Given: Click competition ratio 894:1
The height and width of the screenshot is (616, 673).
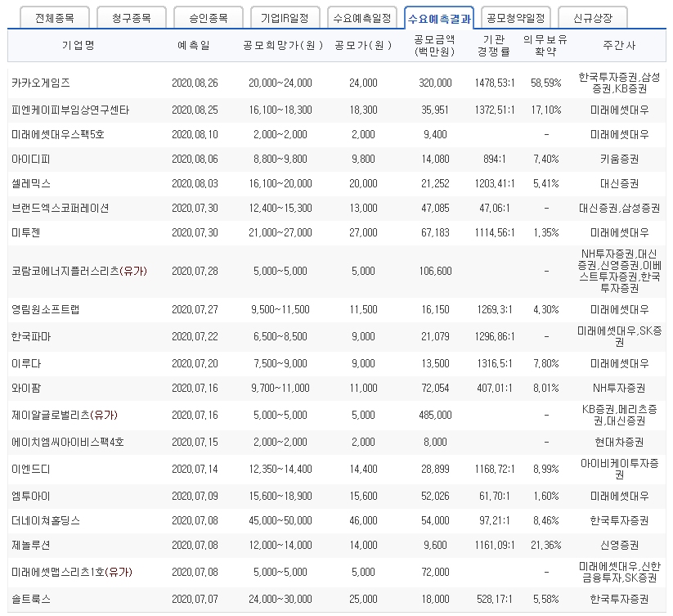Looking at the screenshot, I should (x=495, y=159).
